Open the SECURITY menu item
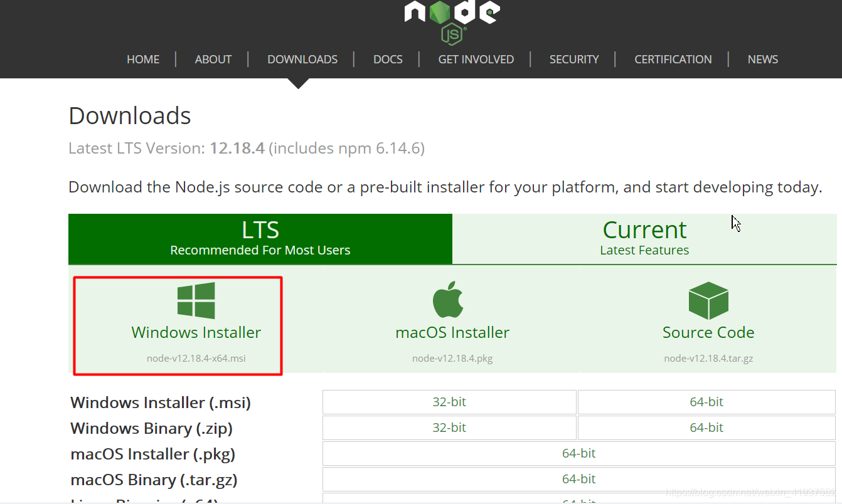The image size is (842, 504). pos(574,59)
